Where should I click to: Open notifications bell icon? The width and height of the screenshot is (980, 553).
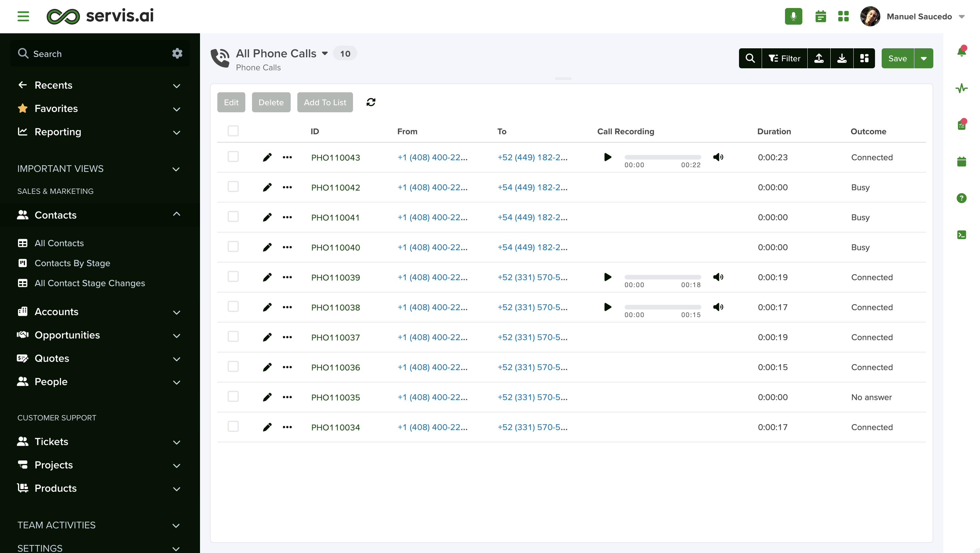(x=961, y=51)
